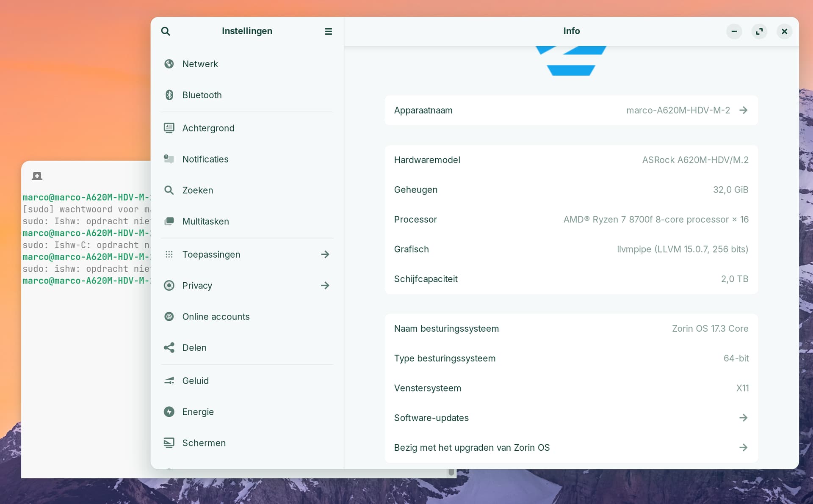This screenshot has height=504, width=813.
Task: Click Geheugen label
Action: (x=415, y=190)
